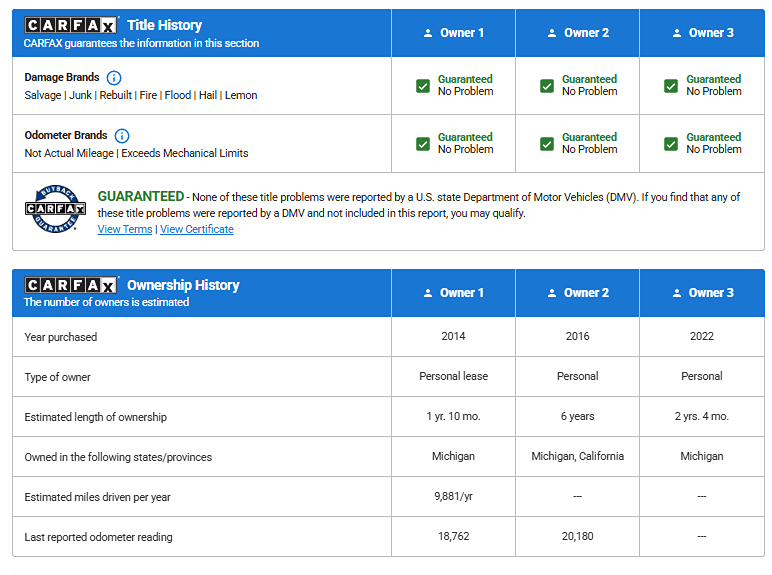The image size is (772, 575).
Task: Click the CARFAX logo in Title History header
Action: (71, 25)
